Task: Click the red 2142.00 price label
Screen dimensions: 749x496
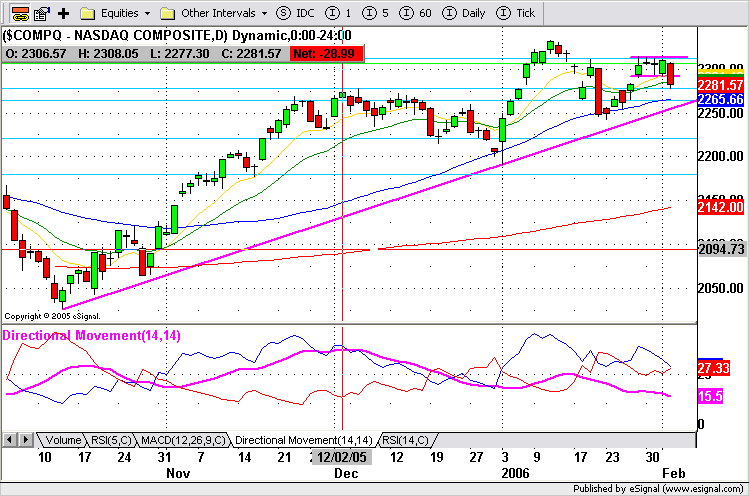Action: pos(721,207)
